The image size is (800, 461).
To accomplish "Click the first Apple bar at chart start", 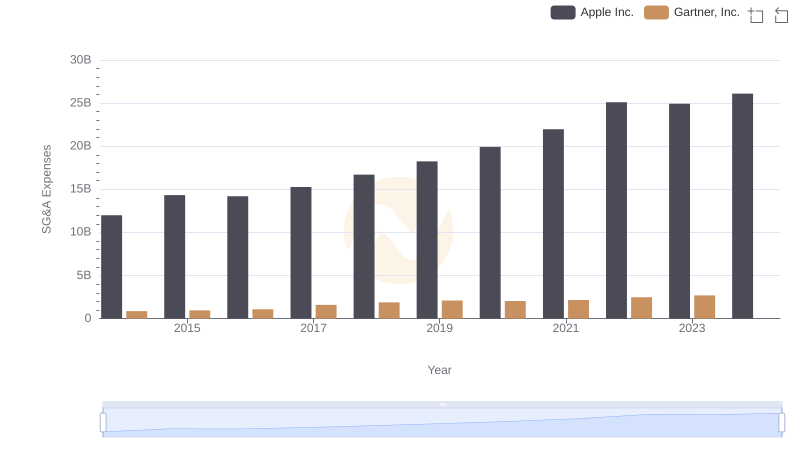I will coord(112,267).
